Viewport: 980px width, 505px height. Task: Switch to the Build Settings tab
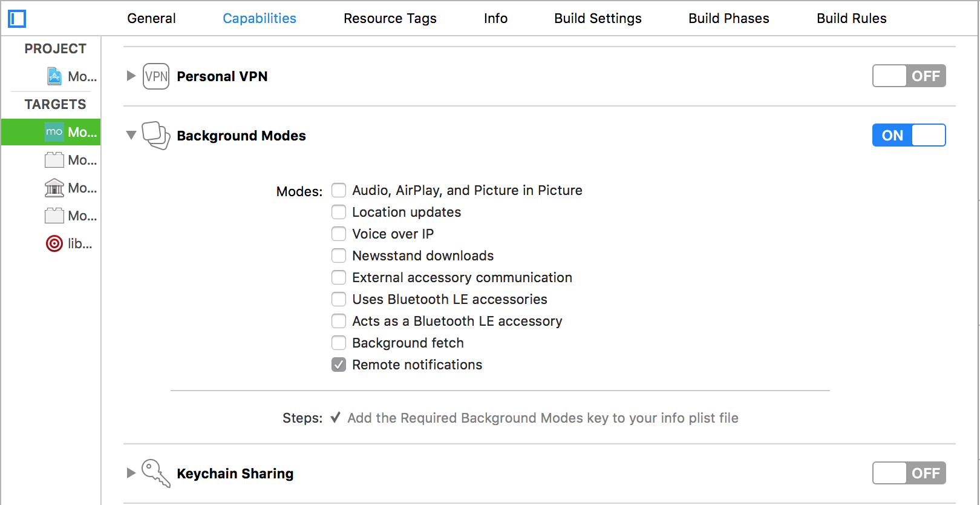[598, 19]
